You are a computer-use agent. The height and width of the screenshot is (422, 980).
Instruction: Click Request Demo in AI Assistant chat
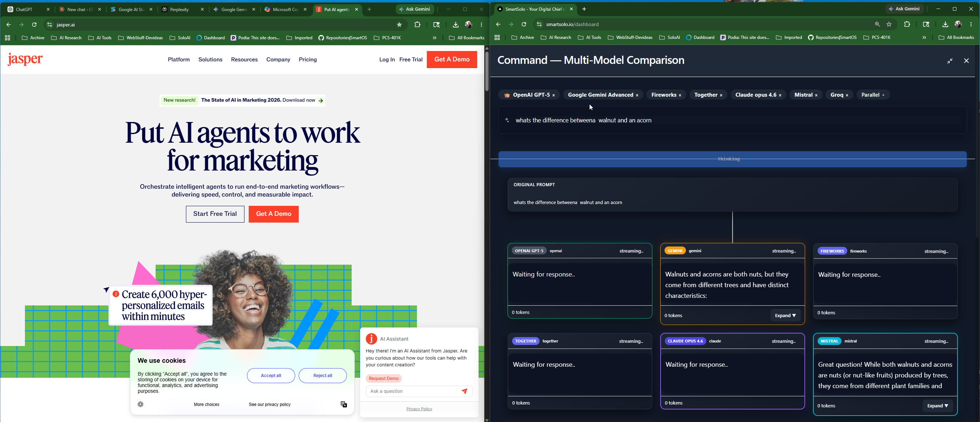(x=384, y=378)
